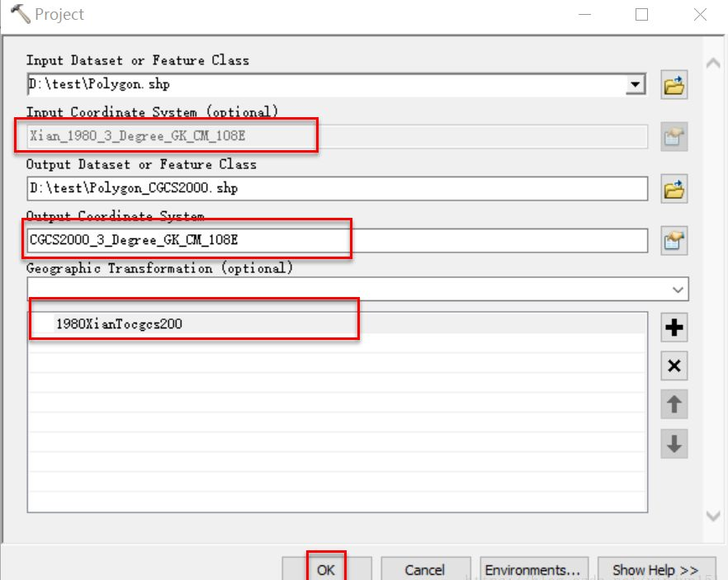The height and width of the screenshot is (580, 728).
Task: Open the Environments settings button
Action: (x=533, y=569)
